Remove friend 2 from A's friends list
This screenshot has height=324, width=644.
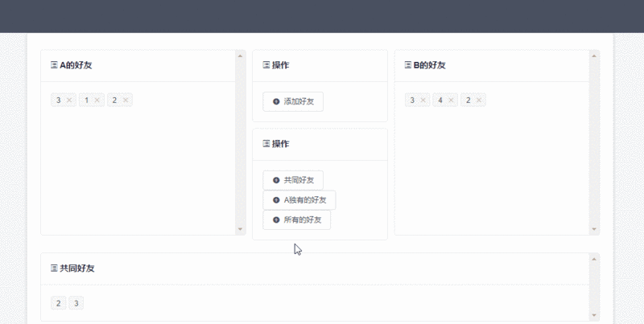[126, 100]
